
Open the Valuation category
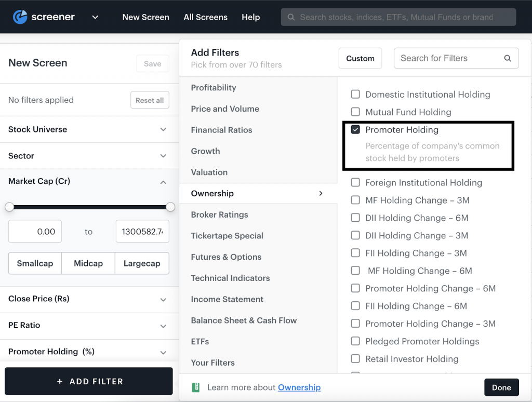coord(258,172)
